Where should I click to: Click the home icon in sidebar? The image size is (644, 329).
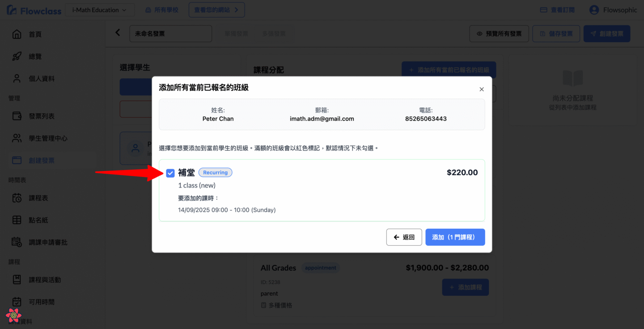tap(17, 34)
